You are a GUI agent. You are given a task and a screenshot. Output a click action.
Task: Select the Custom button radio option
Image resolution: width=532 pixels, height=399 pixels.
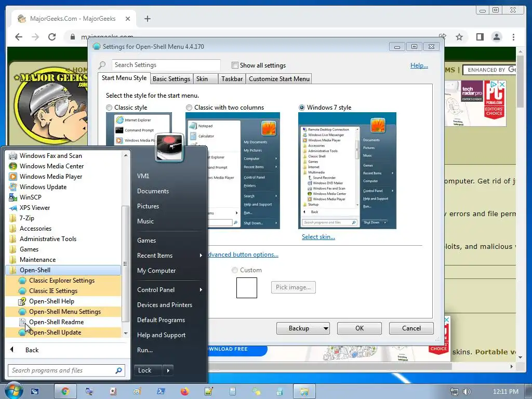pos(234,270)
